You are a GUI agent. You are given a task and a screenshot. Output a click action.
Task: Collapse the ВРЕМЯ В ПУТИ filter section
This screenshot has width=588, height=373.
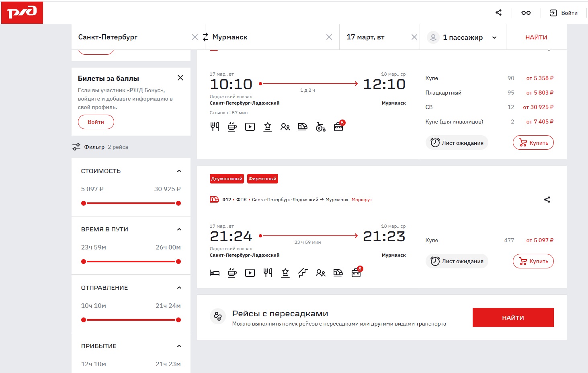point(179,229)
